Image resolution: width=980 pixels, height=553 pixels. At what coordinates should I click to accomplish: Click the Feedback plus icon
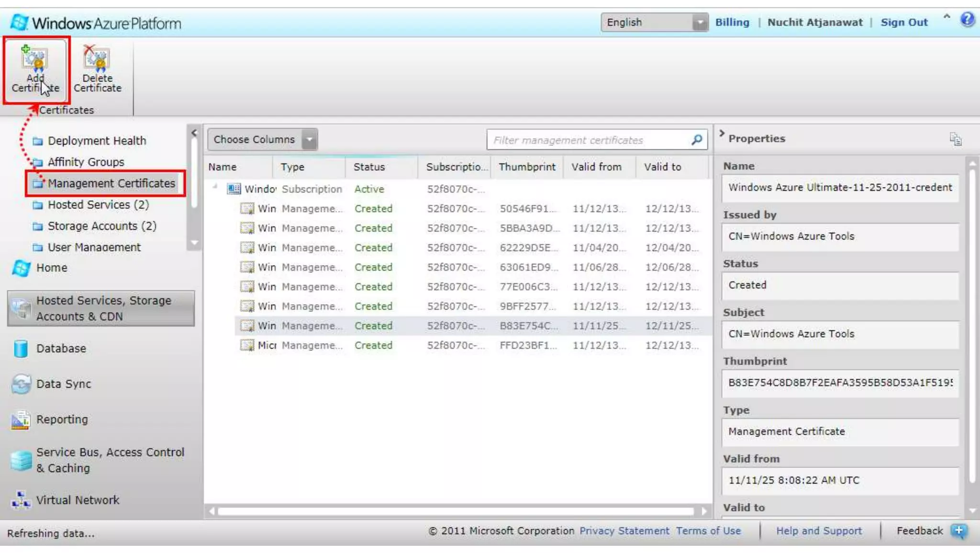[x=958, y=530]
